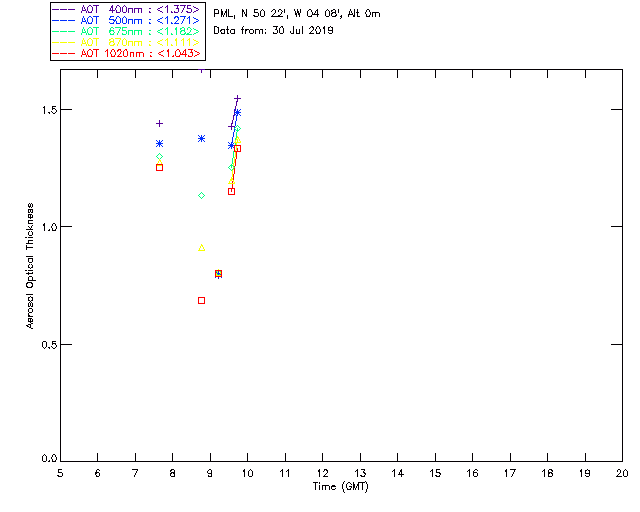Click the green 'AOT 675nm : <1.182>' legend entry
Screen dimensions: 640x512
tap(127, 31)
